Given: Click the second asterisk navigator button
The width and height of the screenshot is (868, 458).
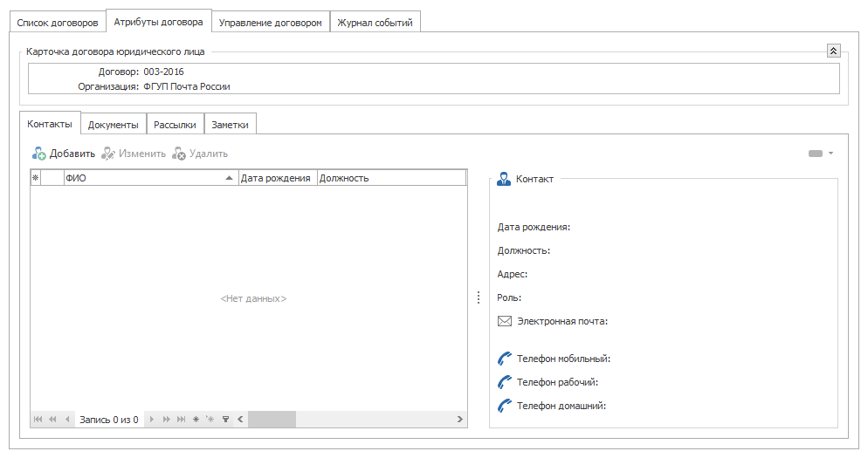Looking at the screenshot, I should click(x=210, y=420).
